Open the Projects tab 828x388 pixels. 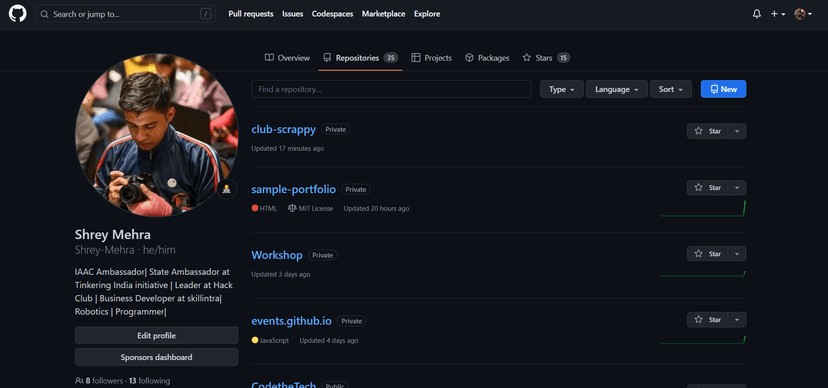coord(431,58)
